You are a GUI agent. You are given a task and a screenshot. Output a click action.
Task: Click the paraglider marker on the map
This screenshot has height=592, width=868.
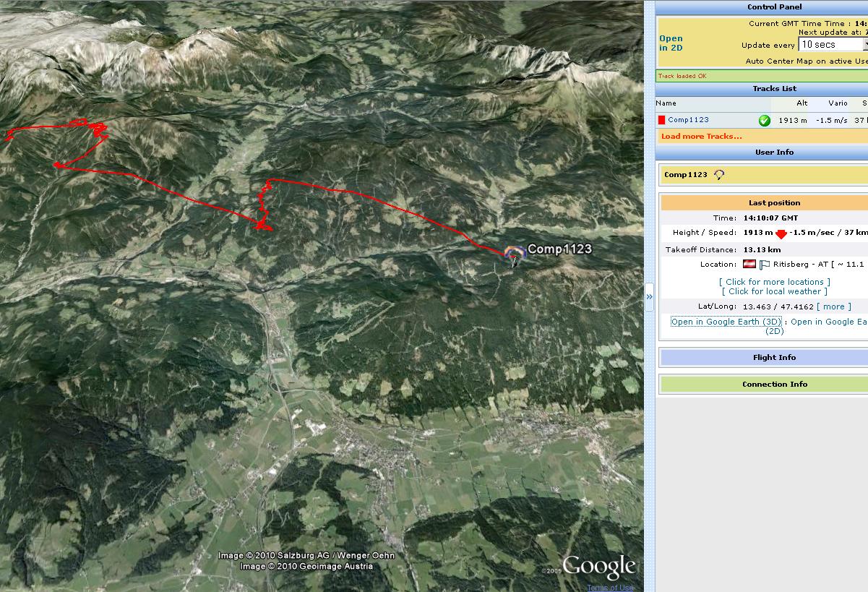pyautogui.click(x=514, y=254)
